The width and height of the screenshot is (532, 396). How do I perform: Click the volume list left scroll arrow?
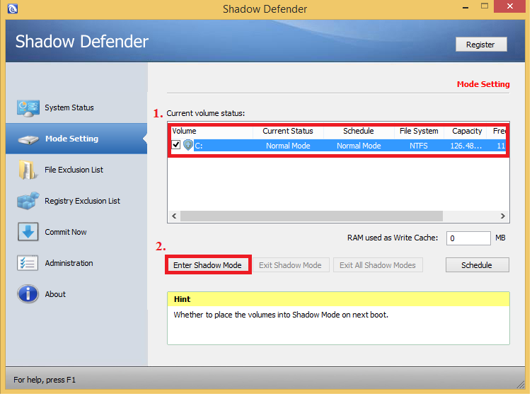pyautogui.click(x=174, y=216)
